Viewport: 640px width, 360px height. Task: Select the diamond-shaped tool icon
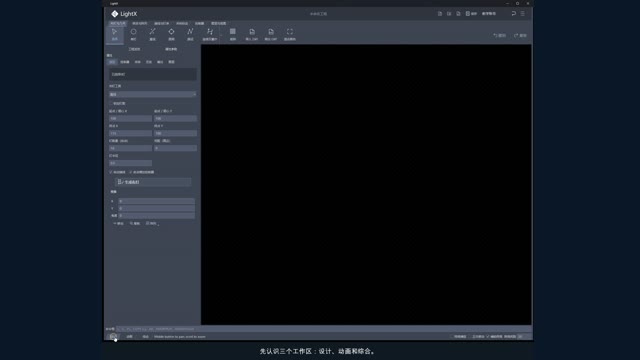pyautogui.click(x=171, y=32)
